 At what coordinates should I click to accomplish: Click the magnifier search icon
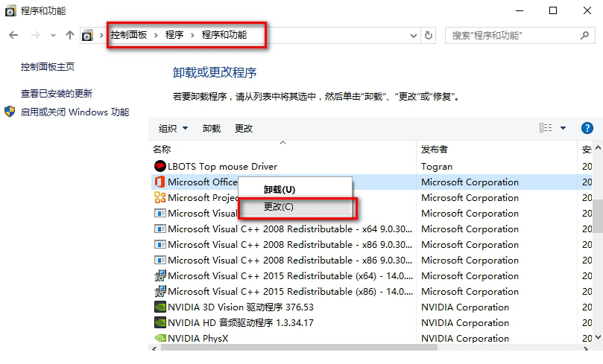point(584,35)
